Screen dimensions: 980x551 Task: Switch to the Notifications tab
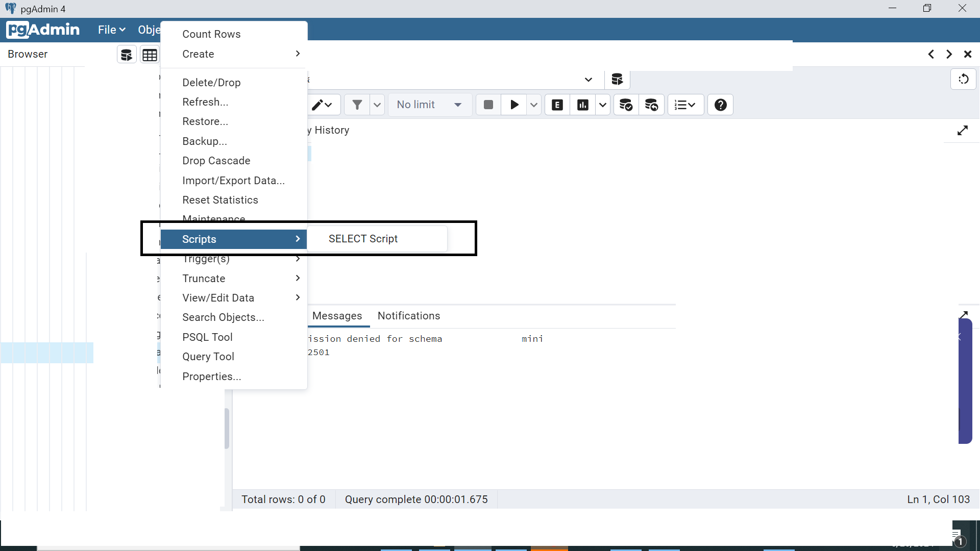(x=408, y=316)
